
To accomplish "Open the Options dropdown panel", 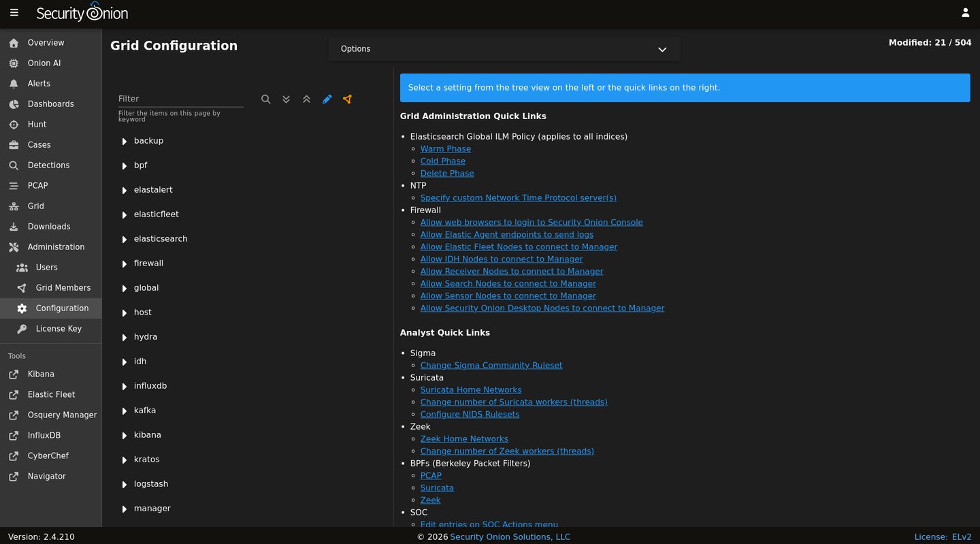I will click(504, 49).
